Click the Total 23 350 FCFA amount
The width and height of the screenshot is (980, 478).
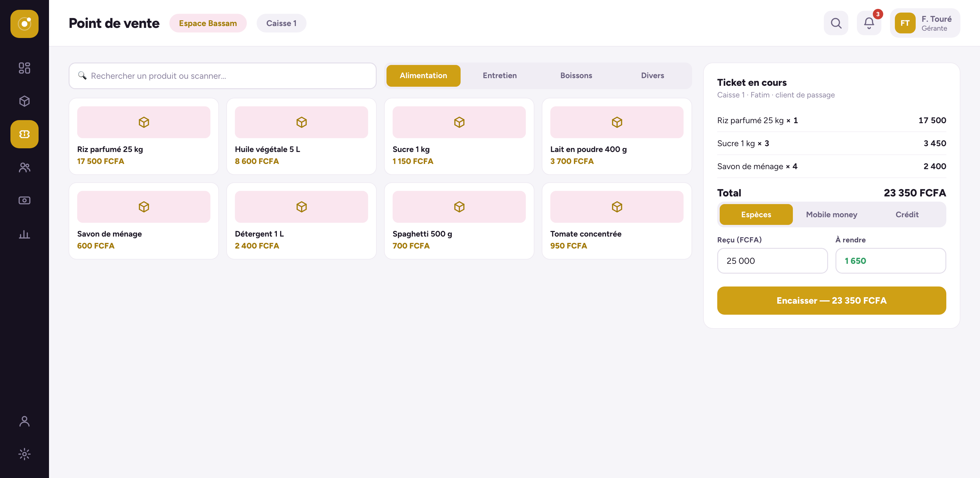(x=914, y=193)
